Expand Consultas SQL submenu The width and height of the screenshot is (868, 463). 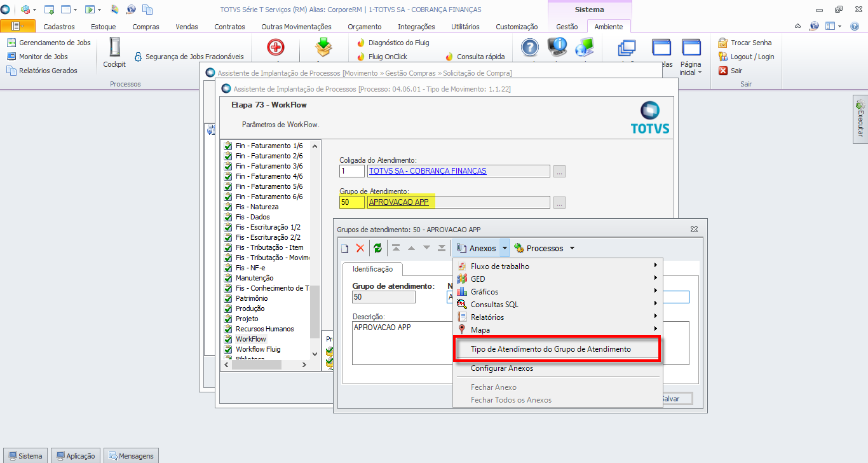(x=557, y=304)
